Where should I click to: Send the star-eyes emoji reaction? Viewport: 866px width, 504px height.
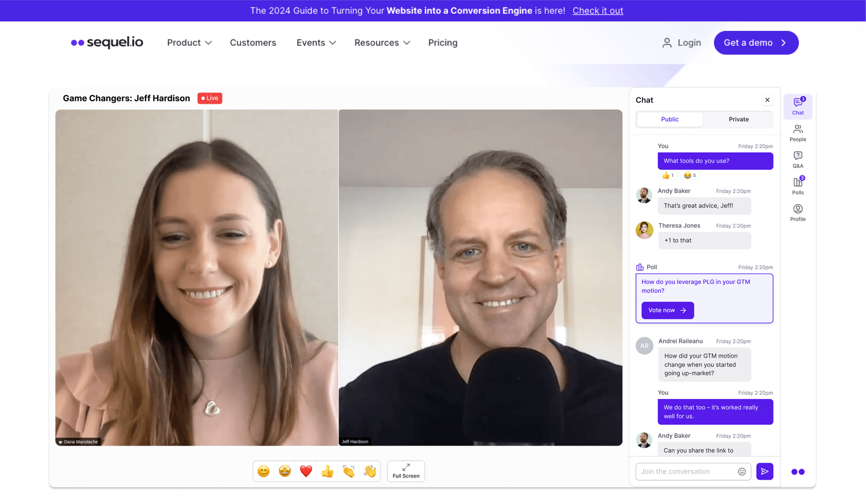point(285,471)
